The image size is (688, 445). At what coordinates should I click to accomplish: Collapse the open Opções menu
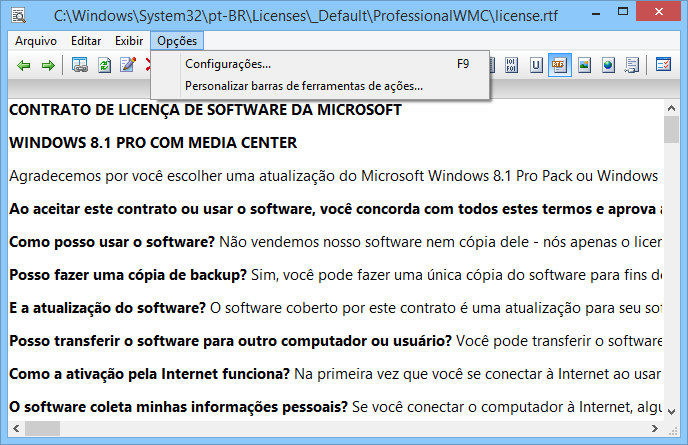(x=177, y=41)
